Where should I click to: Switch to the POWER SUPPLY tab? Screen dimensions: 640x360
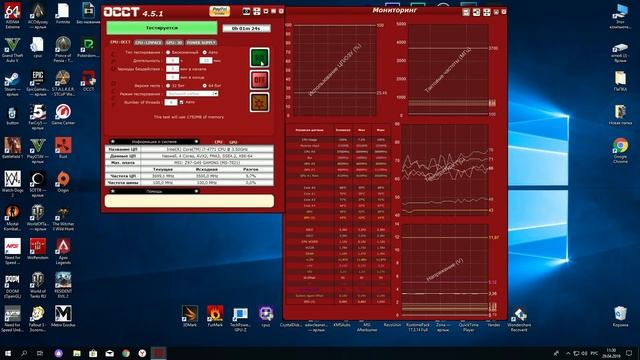[201, 42]
